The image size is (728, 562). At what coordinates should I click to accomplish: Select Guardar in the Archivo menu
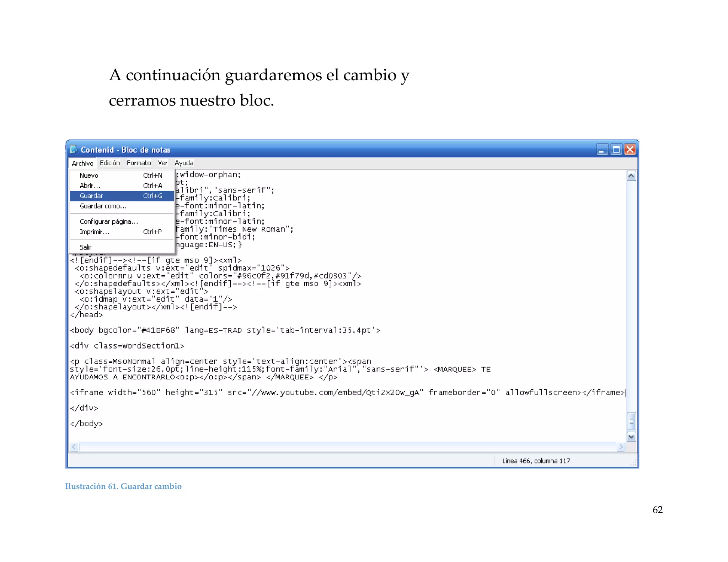pyautogui.click(x=91, y=196)
